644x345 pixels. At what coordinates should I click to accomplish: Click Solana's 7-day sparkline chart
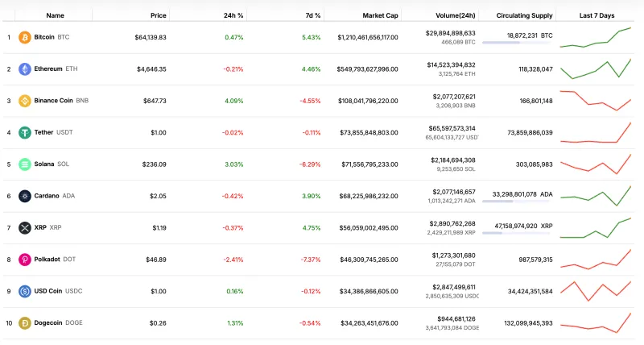(596, 164)
